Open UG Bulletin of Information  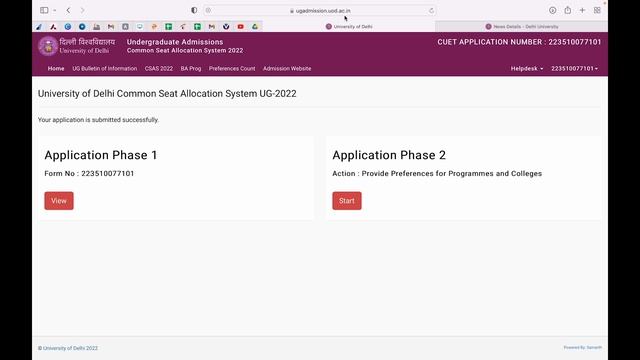pyautogui.click(x=104, y=69)
